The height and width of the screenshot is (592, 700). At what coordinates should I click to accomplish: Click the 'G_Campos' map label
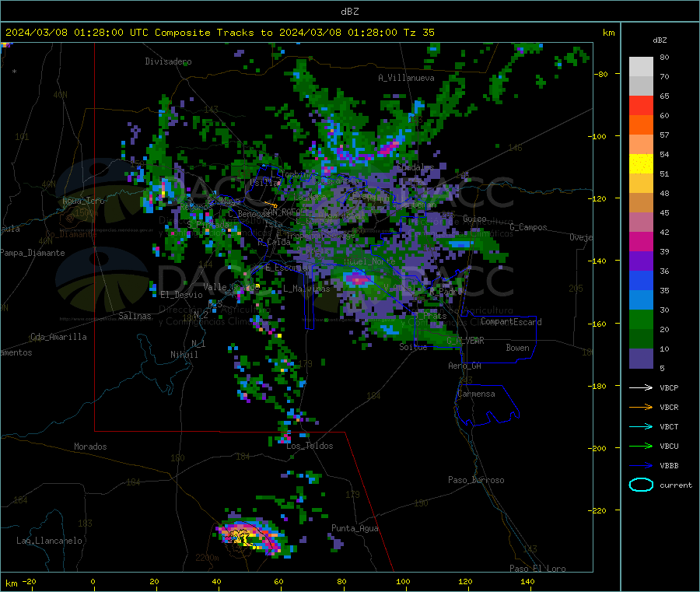coord(528,227)
